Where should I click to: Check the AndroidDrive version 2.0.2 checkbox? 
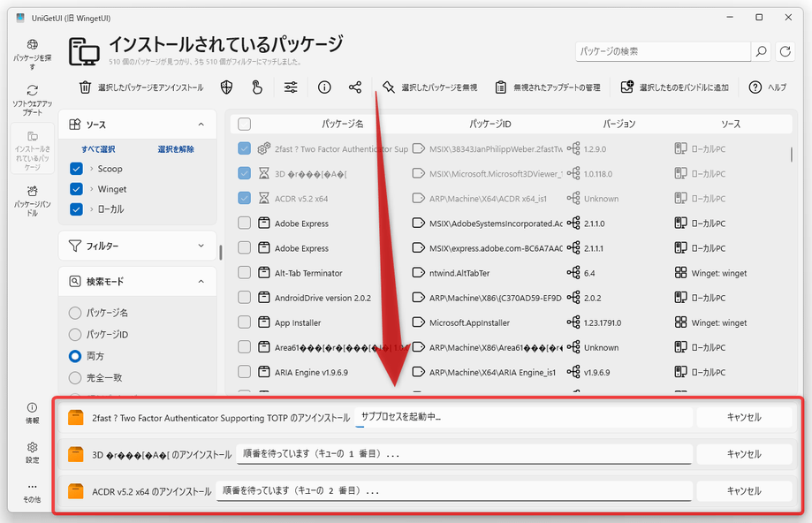[x=244, y=297]
